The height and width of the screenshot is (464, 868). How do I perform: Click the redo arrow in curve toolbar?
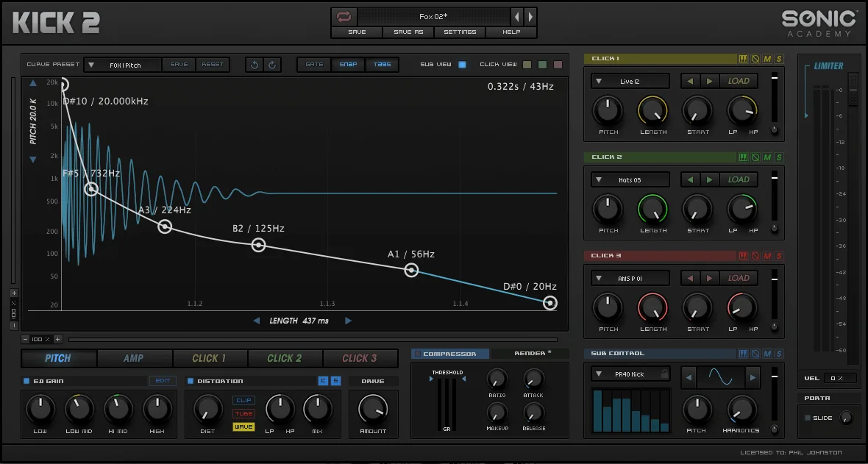click(x=272, y=65)
